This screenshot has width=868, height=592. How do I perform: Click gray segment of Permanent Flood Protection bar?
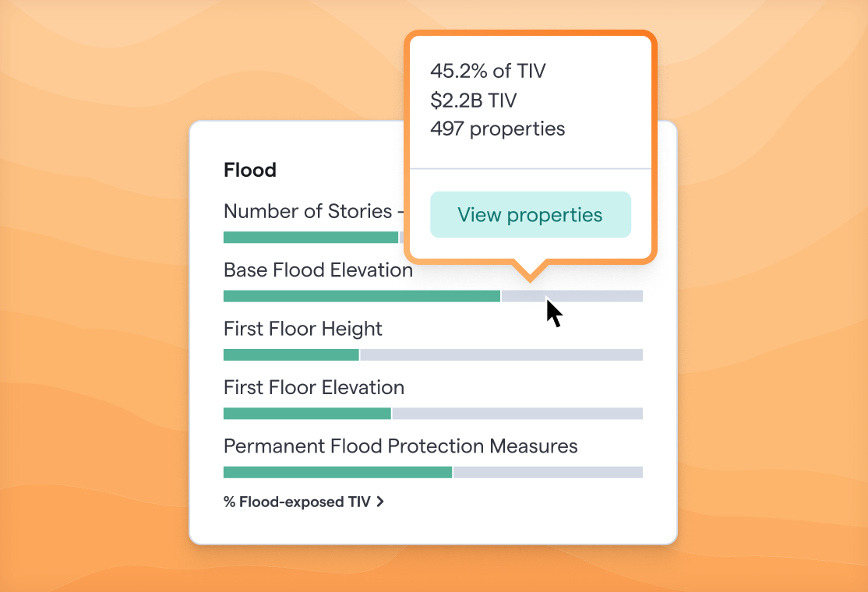(548, 472)
